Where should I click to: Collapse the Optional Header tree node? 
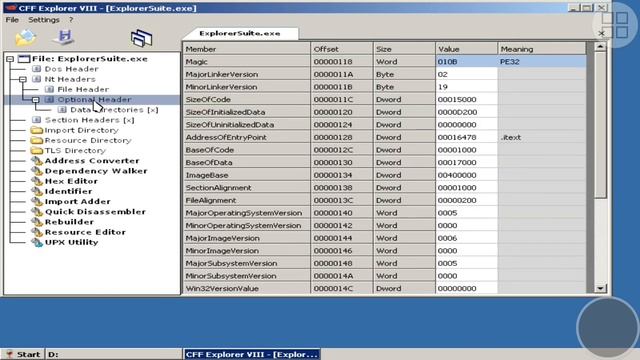pyautogui.click(x=36, y=100)
